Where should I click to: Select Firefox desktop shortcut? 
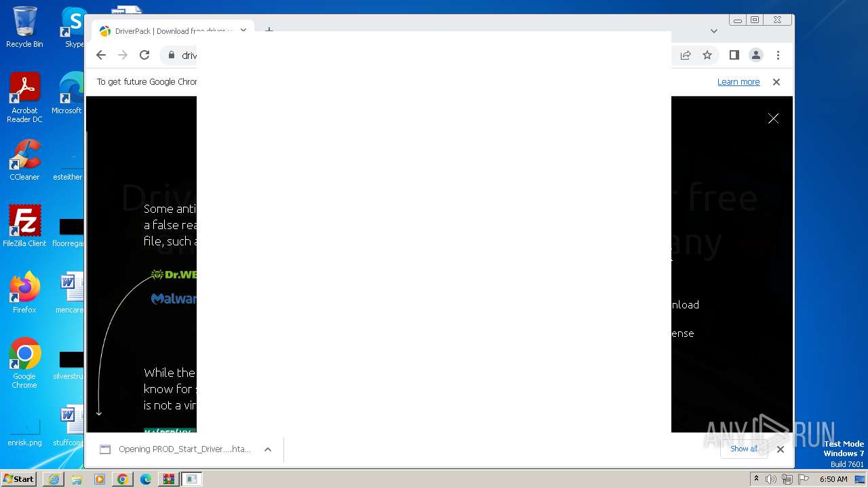(24, 292)
